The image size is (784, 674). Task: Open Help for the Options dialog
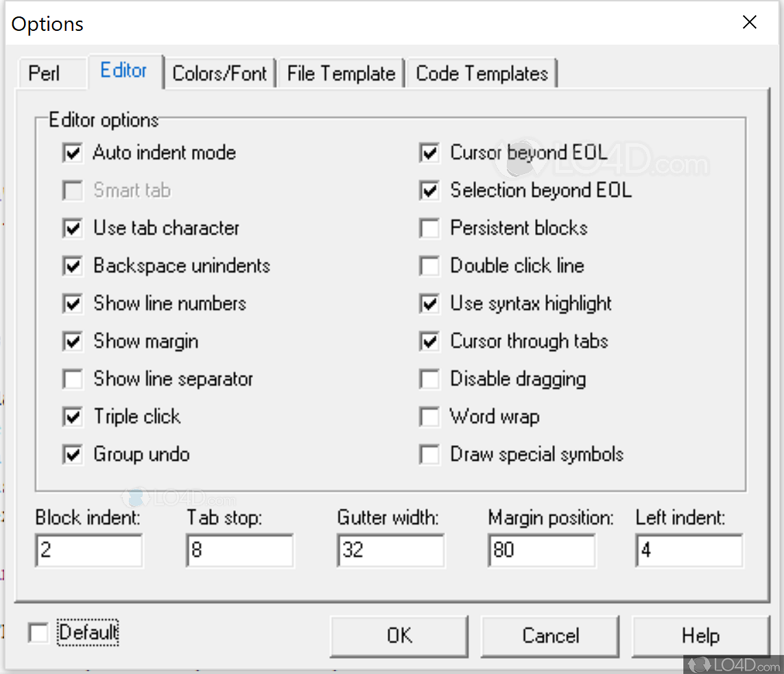[x=700, y=636]
